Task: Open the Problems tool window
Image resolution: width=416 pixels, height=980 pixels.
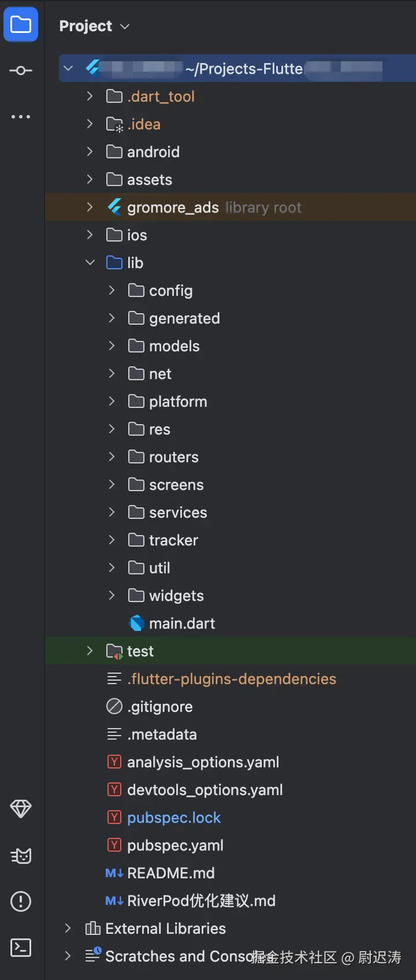Action: click(21, 901)
